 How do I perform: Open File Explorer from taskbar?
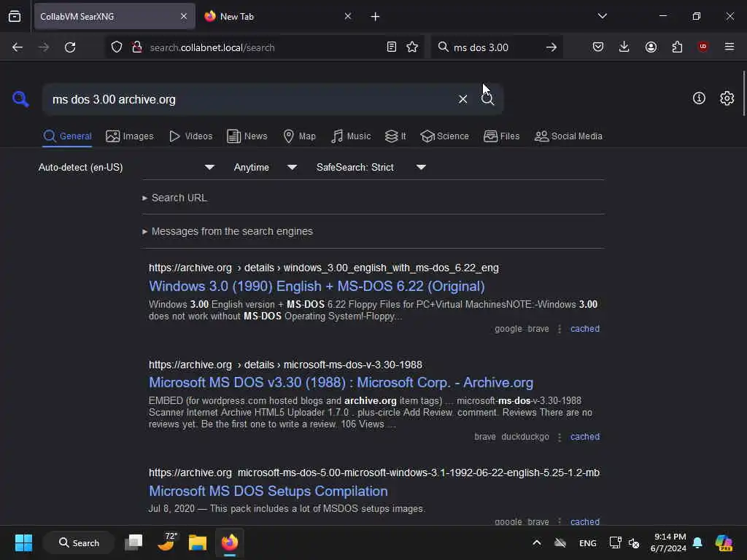197,542
